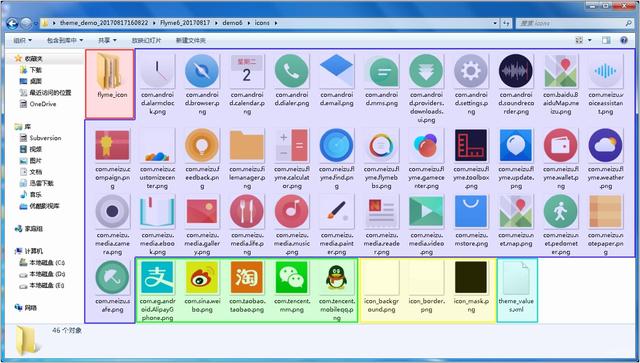
Task: Select theme_values.xml file
Action: coord(516,278)
